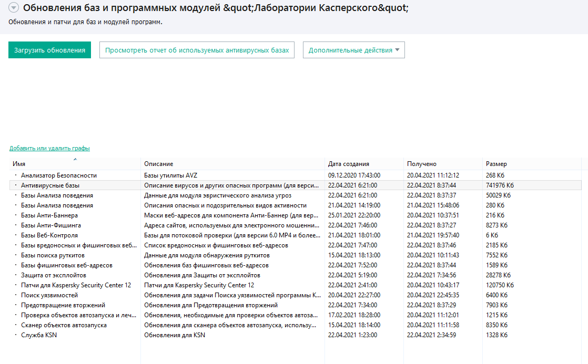Select row Описания опасных и подозрительных видов активности
Image resolution: width=588 pixels, height=364 pixels.
click(296, 205)
